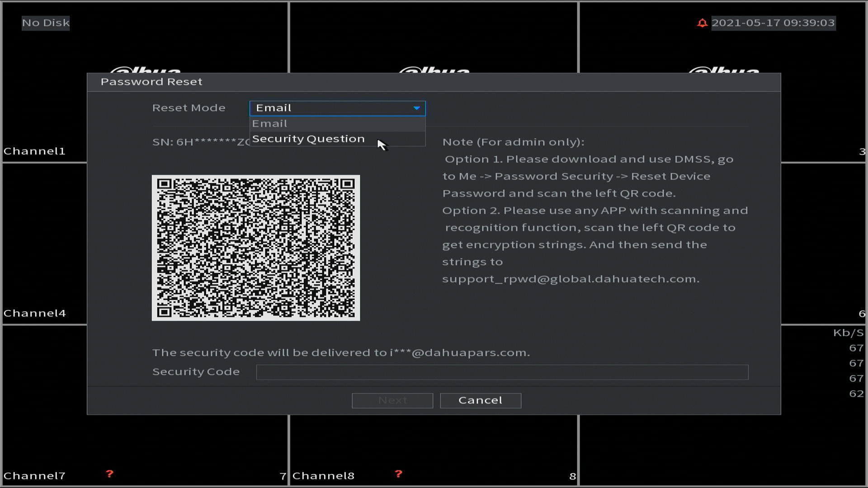Click the Channel7 label

[x=34, y=476]
